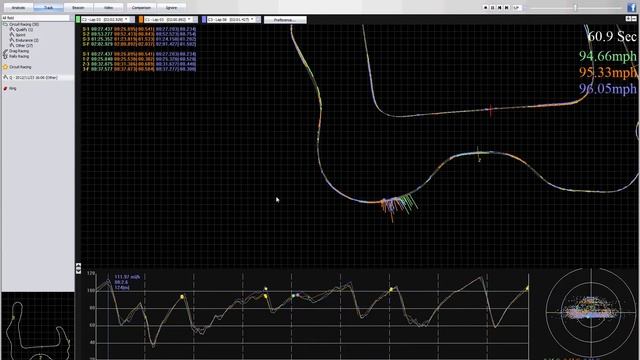This screenshot has width=640, height=360.
Task: Select the Q - 2012/11/23 session row
Action: 38,78
